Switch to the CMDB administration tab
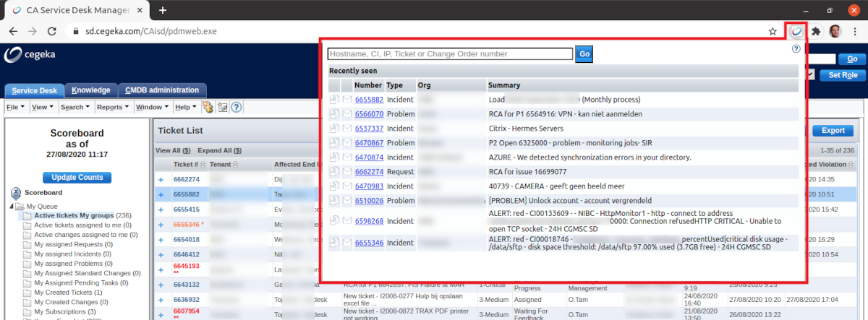 162,90
